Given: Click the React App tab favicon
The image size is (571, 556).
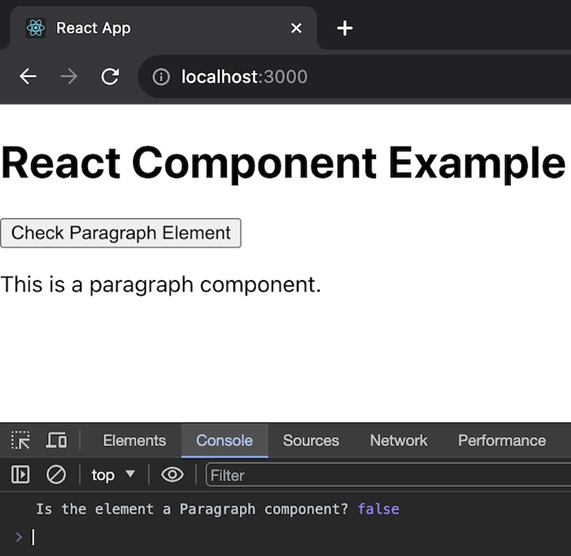Looking at the screenshot, I should click(36, 28).
